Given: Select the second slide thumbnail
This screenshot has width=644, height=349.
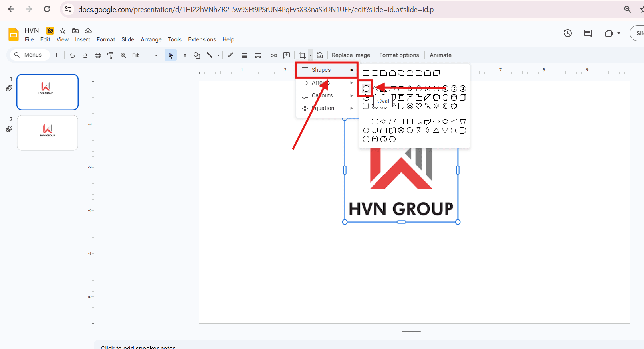Looking at the screenshot, I should (x=48, y=133).
